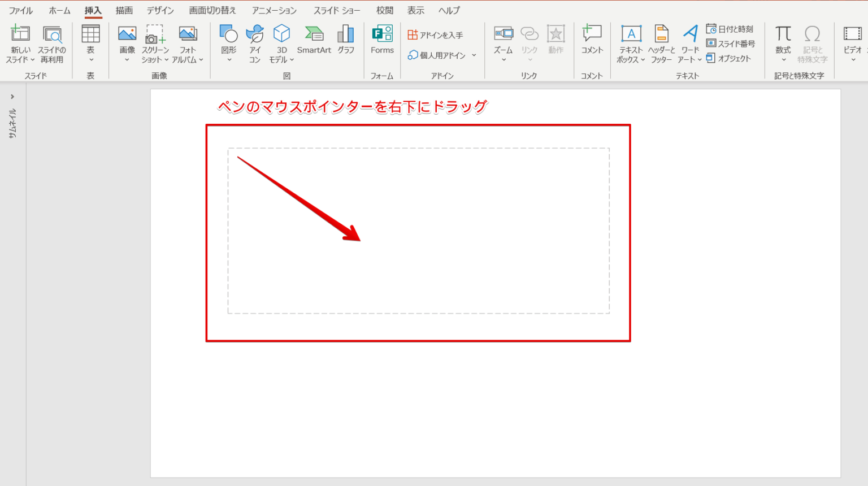Click the dashed text box on the slide
This screenshot has width=868, height=486.
click(418, 231)
